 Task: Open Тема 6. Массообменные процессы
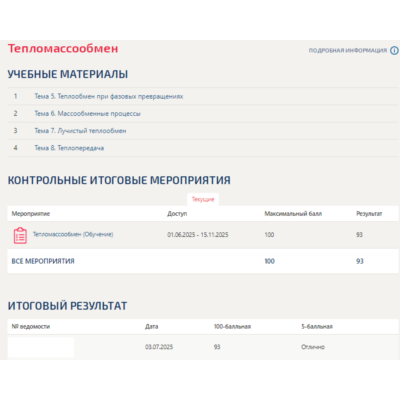[87, 114]
